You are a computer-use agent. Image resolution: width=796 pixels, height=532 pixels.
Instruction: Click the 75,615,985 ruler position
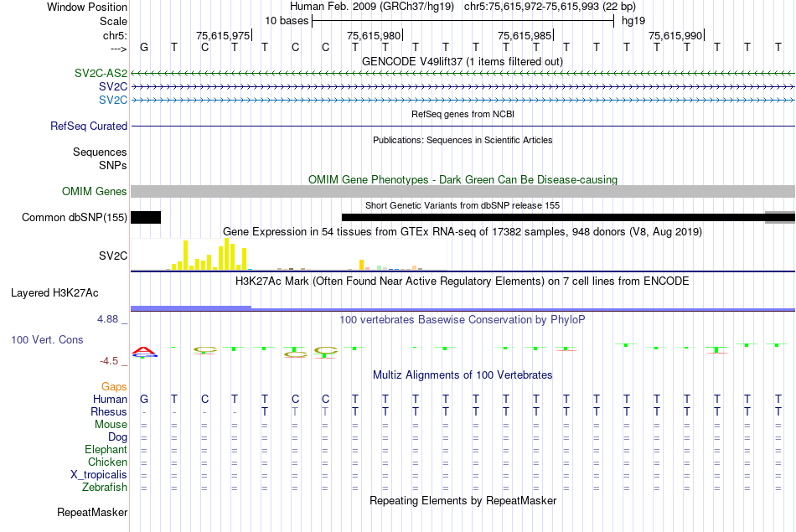click(x=525, y=35)
